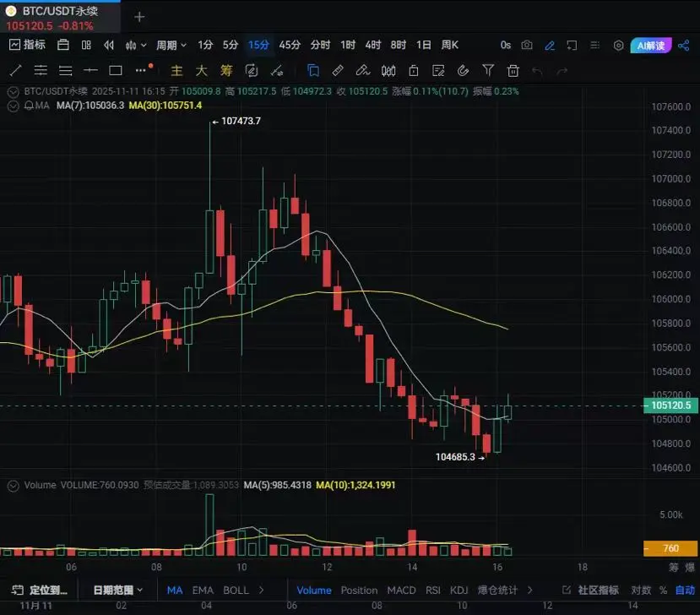Open the multi-chart layout icon

[86, 45]
